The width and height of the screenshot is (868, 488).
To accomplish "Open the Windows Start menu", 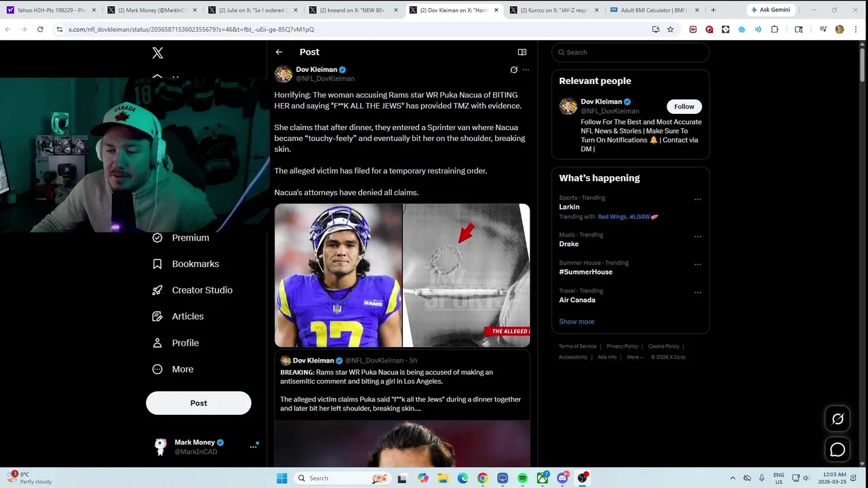I will (x=281, y=478).
